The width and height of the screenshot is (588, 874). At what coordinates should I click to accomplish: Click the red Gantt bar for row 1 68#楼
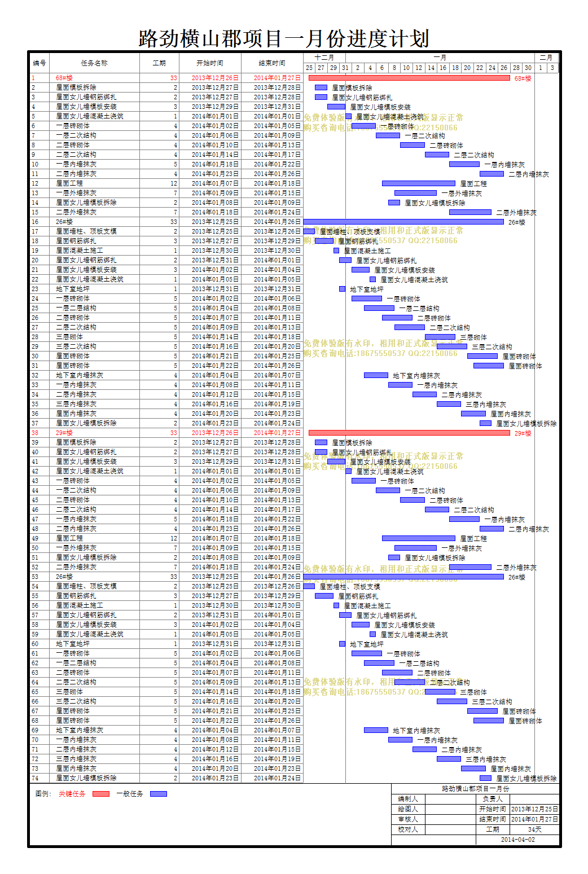click(x=409, y=78)
